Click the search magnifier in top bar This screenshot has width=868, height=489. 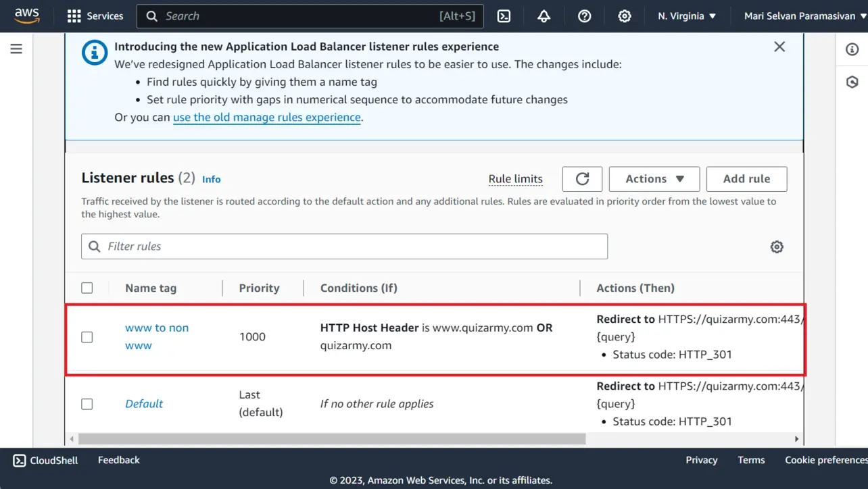[152, 16]
